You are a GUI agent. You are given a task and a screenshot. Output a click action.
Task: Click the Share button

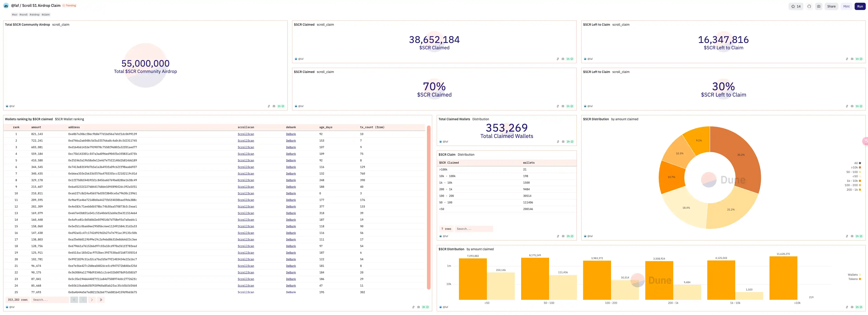831,6
